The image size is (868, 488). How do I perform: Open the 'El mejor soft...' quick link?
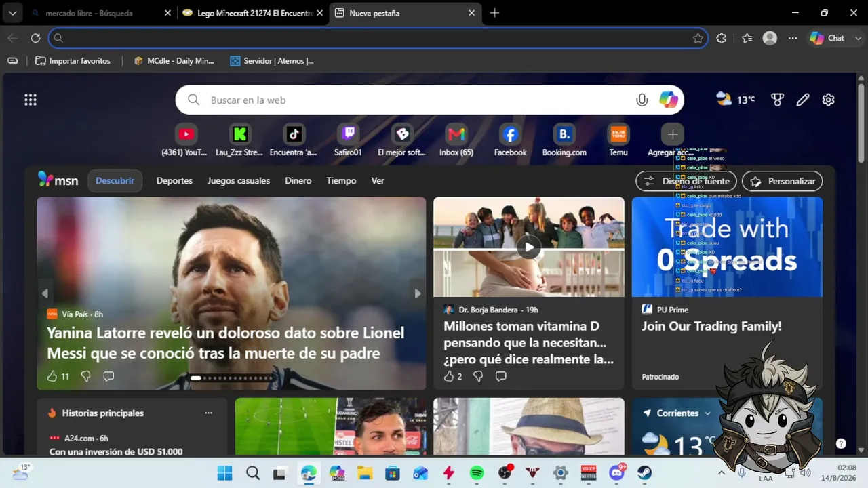tap(402, 134)
